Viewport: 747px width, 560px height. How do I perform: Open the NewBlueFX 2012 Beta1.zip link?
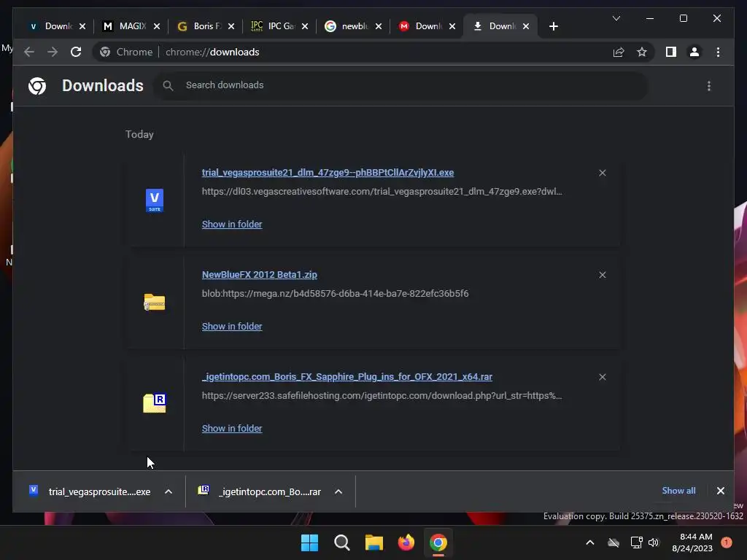(x=259, y=274)
